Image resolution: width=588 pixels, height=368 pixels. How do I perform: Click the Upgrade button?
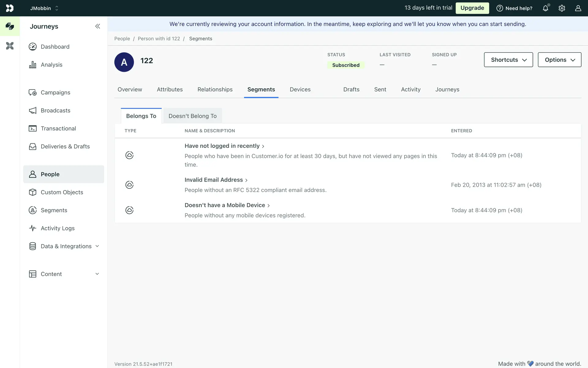click(x=472, y=8)
